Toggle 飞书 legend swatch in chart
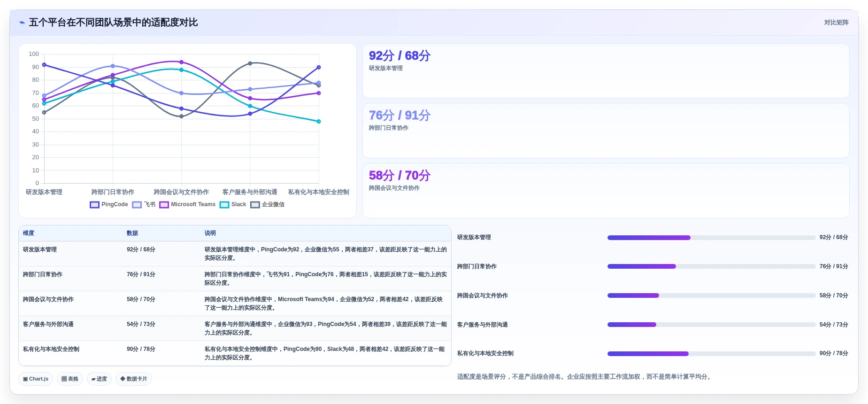 (x=137, y=205)
